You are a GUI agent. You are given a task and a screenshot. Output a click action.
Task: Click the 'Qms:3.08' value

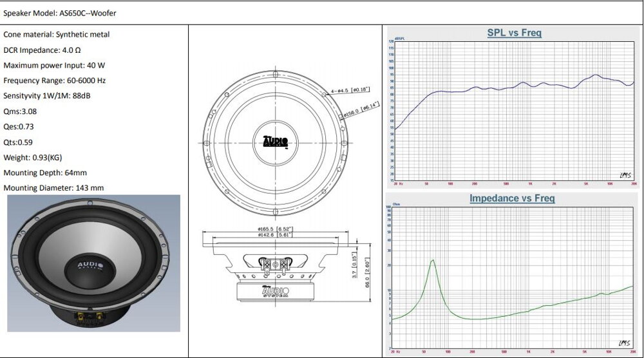tap(20, 111)
